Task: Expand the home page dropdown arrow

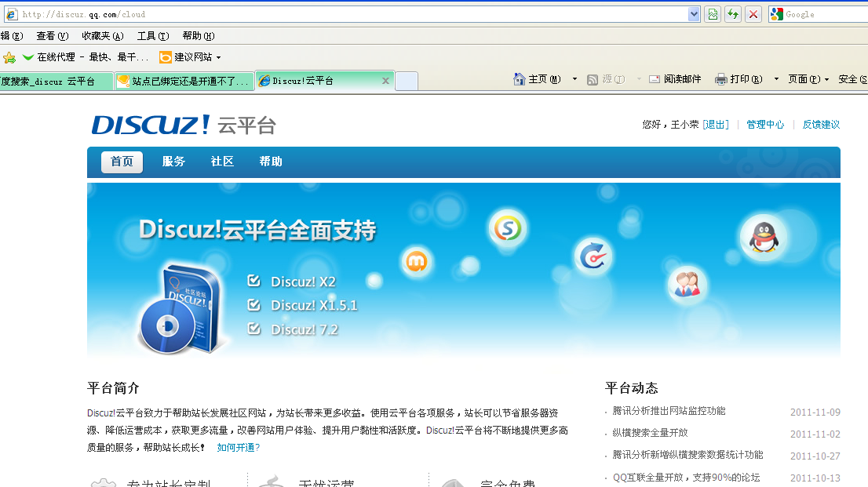Action: pyautogui.click(x=574, y=79)
